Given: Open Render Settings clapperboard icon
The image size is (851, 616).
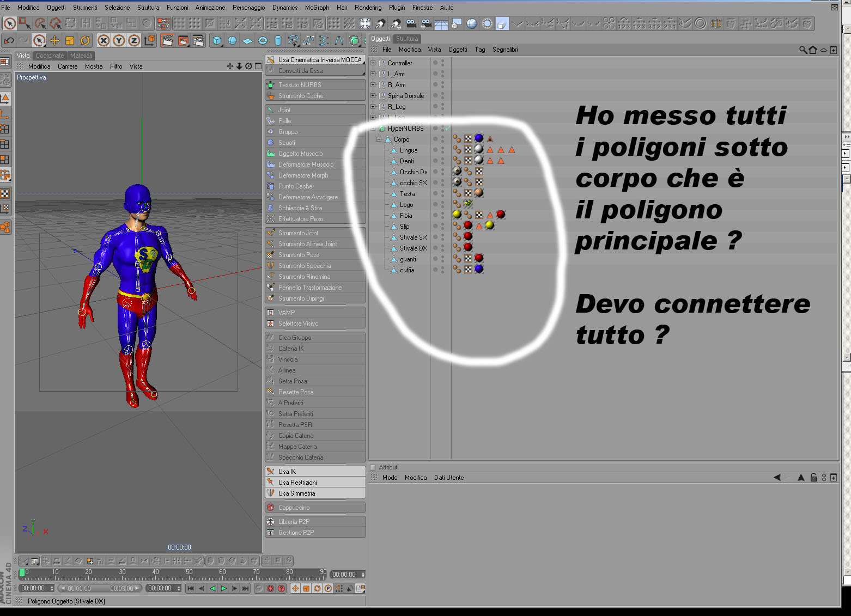Looking at the screenshot, I should click(x=199, y=40).
